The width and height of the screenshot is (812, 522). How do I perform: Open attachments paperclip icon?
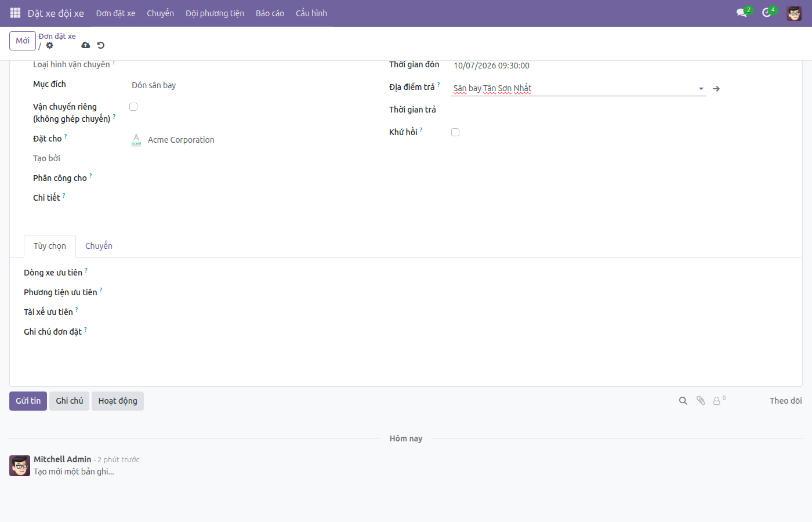(x=701, y=401)
